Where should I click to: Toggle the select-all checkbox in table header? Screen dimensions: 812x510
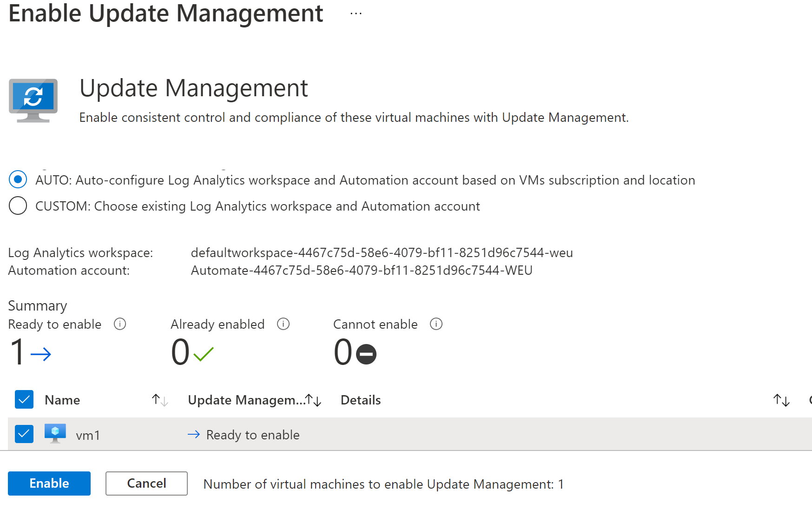click(x=24, y=399)
